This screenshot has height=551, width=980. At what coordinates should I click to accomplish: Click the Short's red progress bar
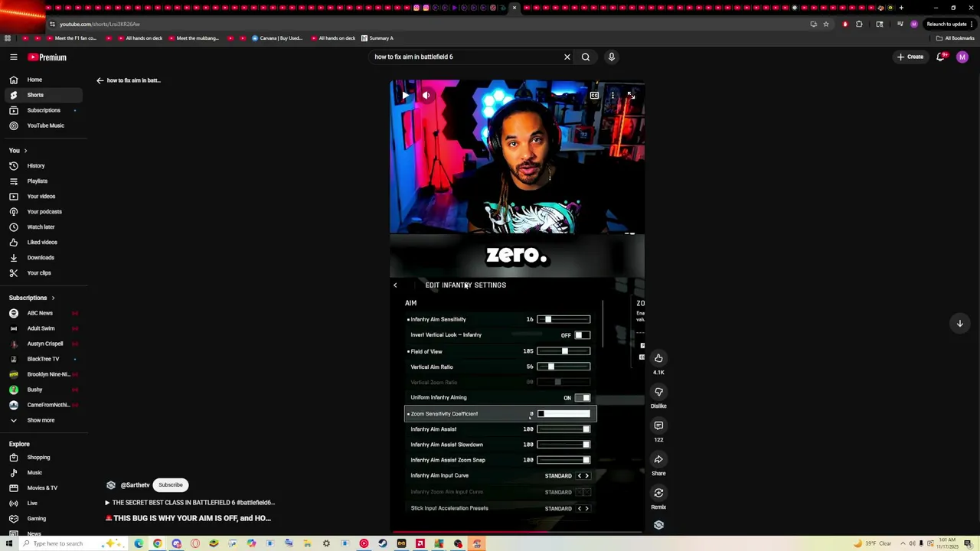point(517,530)
